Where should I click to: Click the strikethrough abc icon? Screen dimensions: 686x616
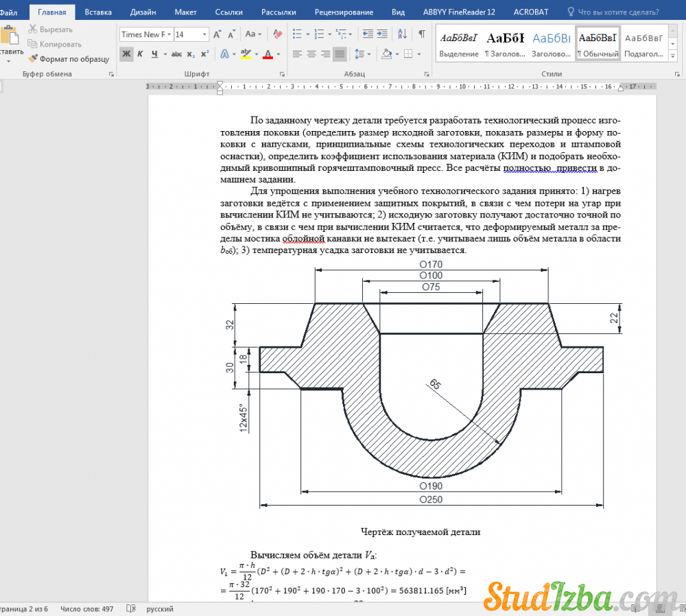[176, 54]
